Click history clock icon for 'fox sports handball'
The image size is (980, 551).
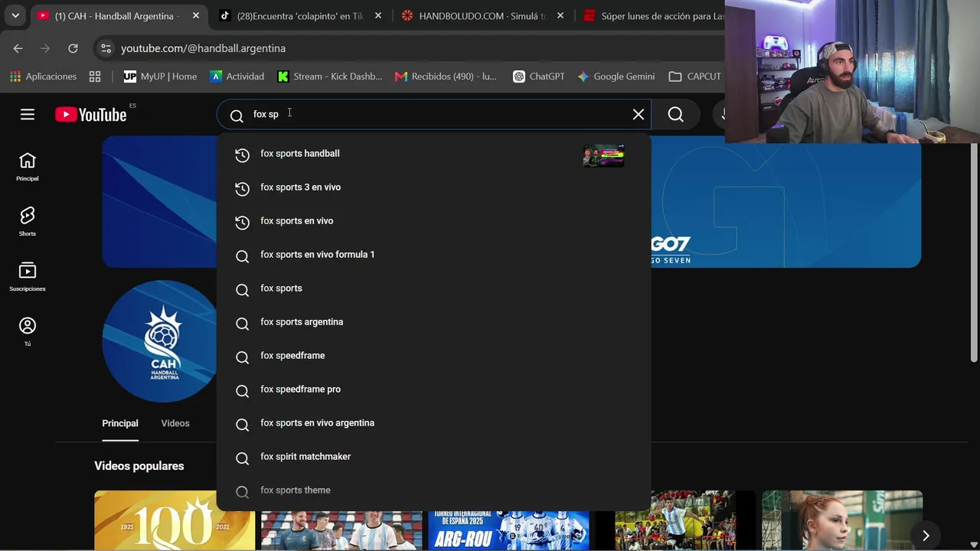pos(242,155)
